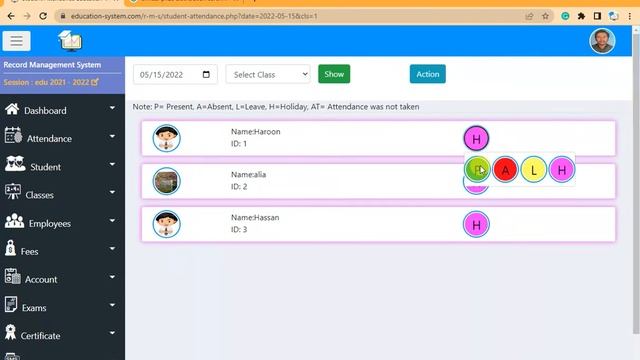Open Employees in sidebar

tap(50, 224)
